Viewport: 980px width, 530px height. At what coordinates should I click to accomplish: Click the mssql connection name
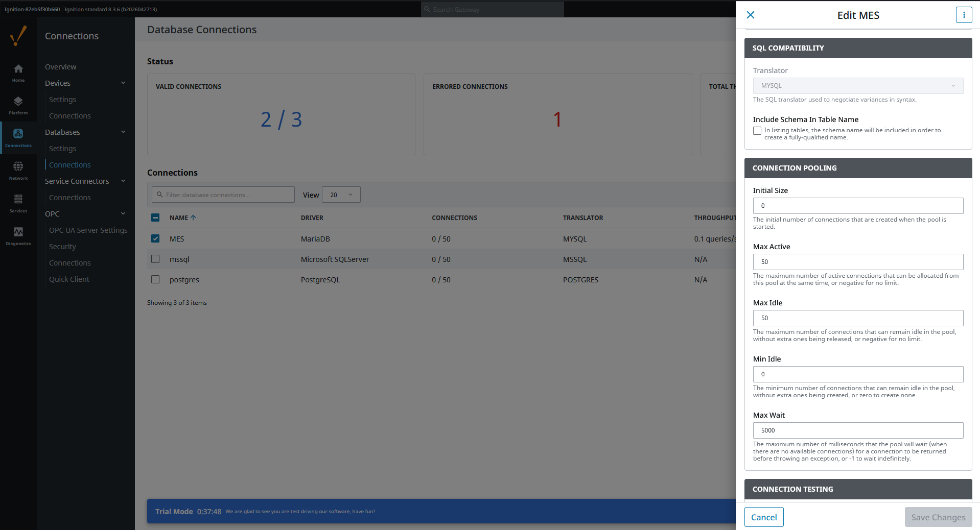point(179,259)
